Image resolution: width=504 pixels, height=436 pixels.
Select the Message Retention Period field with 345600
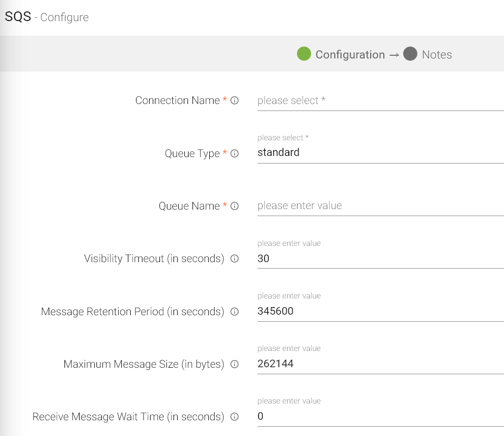[380, 311]
